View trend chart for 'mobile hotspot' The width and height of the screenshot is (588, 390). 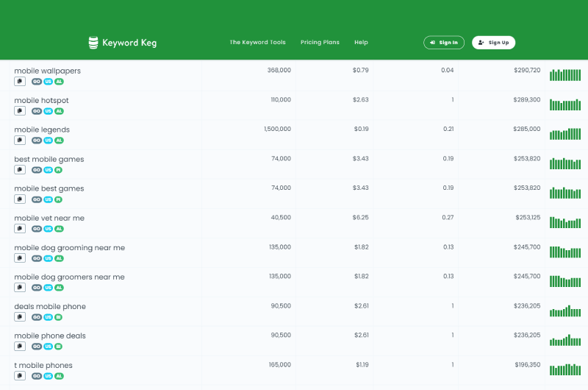click(565, 104)
